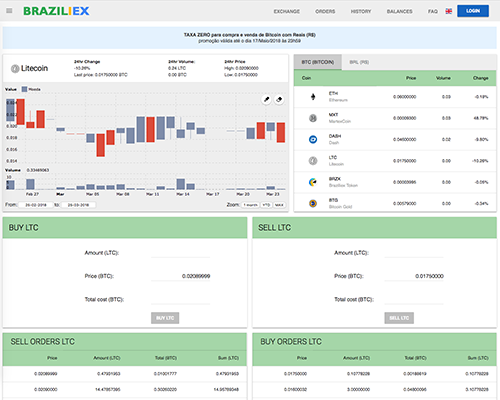Switch to the BRL (R$) market tab
The image size is (500, 400).
click(359, 62)
